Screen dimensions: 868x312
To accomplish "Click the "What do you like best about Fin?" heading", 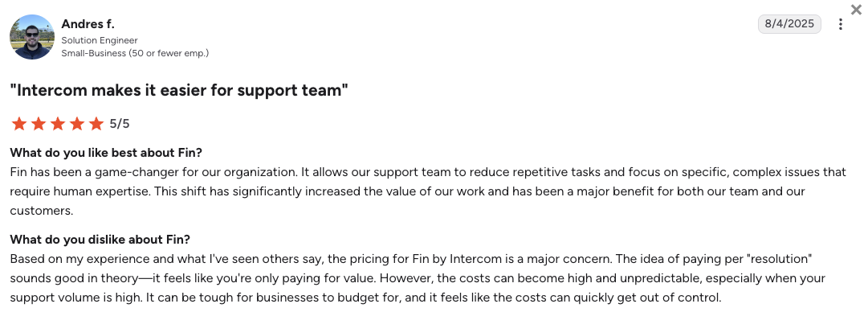I will coord(106,153).
